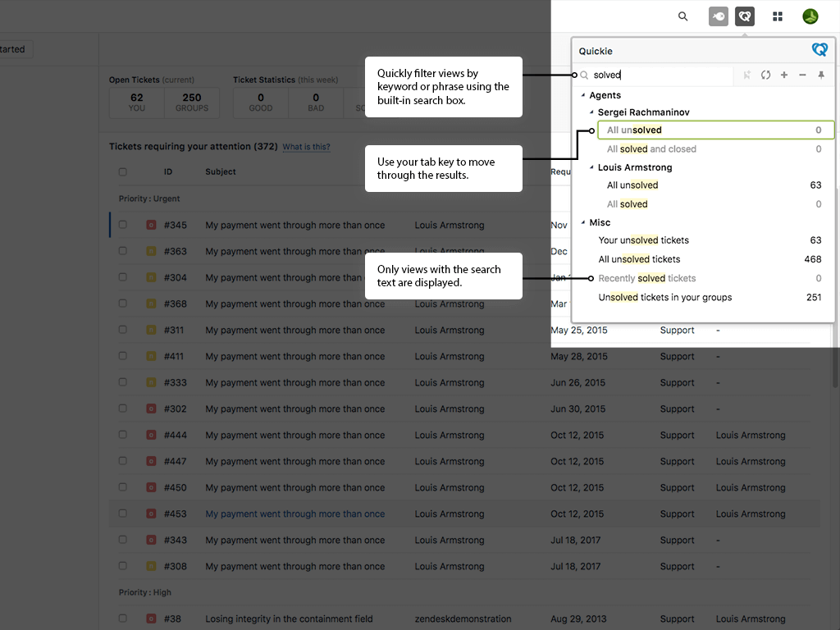Tick the checkbox for ticket #453
The width and height of the screenshot is (840, 630).
point(123,514)
